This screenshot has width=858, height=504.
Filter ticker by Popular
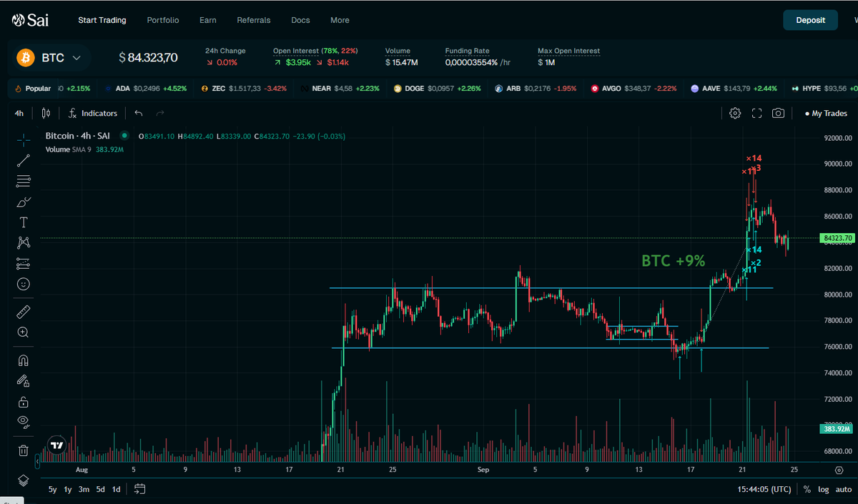pyautogui.click(x=32, y=89)
